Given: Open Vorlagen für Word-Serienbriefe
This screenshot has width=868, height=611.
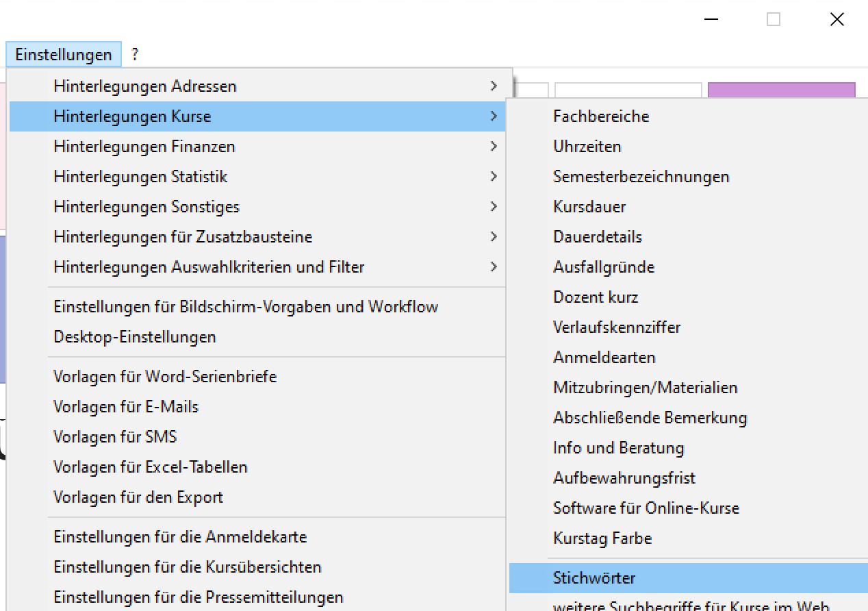Looking at the screenshot, I should point(257,377).
